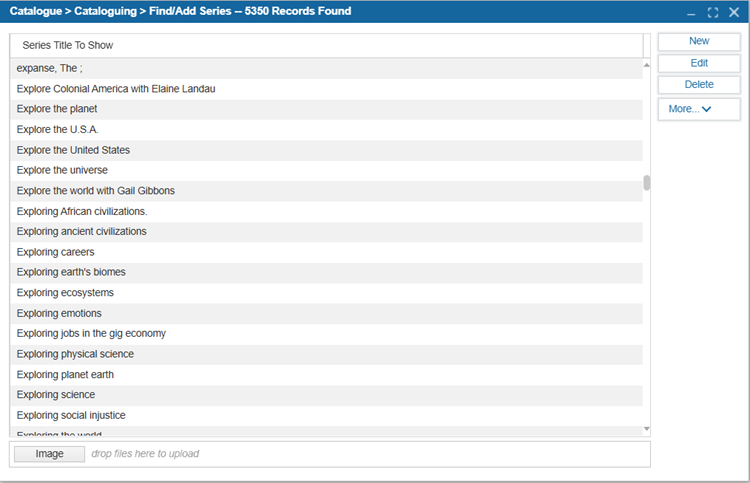Click the Image upload button
750x483 pixels.
click(x=49, y=454)
